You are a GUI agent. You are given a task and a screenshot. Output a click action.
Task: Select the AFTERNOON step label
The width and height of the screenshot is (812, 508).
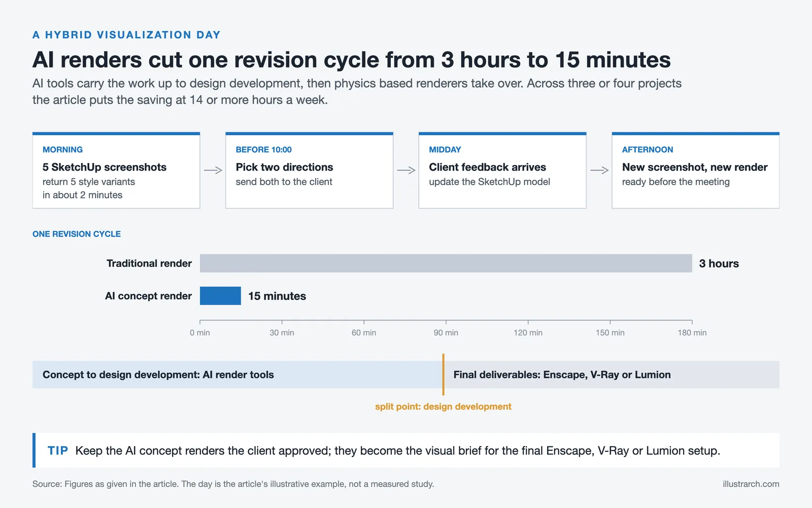coord(647,150)
